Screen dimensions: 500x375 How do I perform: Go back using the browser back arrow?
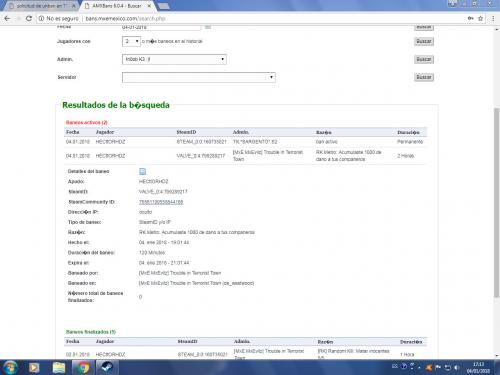click(7, 18)
